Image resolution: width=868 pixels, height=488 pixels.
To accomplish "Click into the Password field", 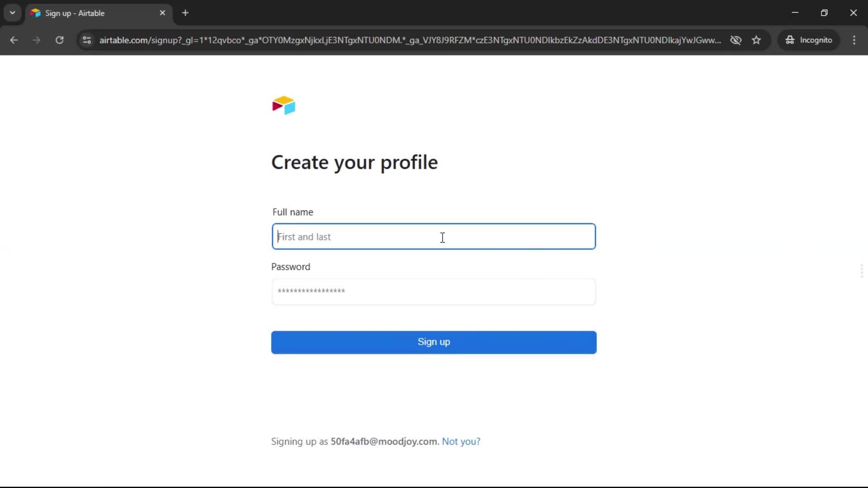I will pyautogui.click(x=434, y=291).
